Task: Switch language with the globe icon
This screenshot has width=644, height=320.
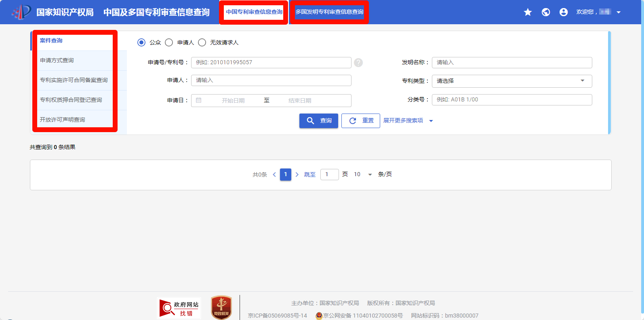Action: 546,12
